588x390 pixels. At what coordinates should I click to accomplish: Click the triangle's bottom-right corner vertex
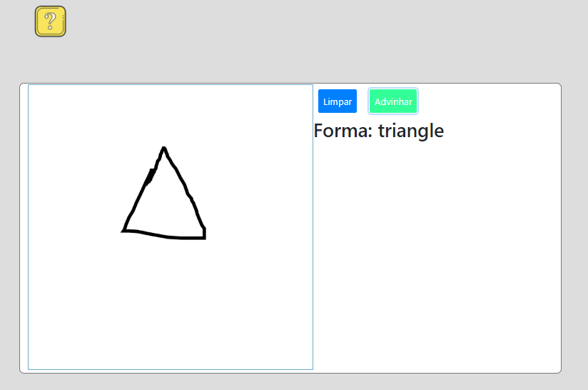(205, 237)
